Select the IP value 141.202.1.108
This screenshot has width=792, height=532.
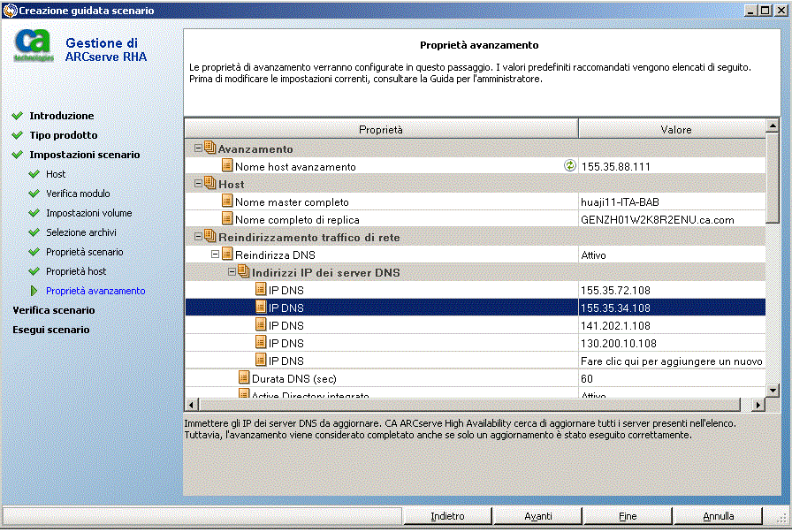click(x=615, y=325)
